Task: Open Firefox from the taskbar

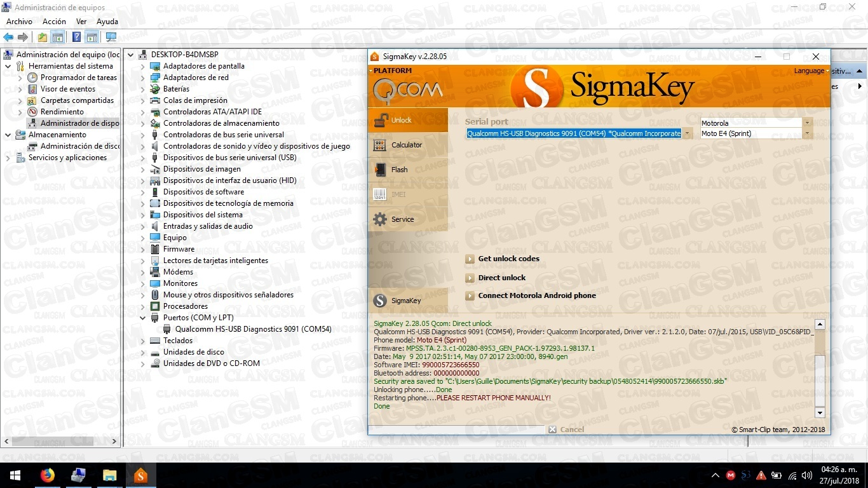Action: [x=47, y=475]
